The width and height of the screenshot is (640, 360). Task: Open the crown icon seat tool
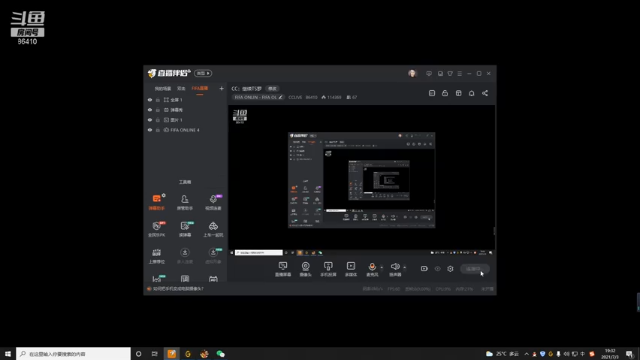click(x=156, y=256)
